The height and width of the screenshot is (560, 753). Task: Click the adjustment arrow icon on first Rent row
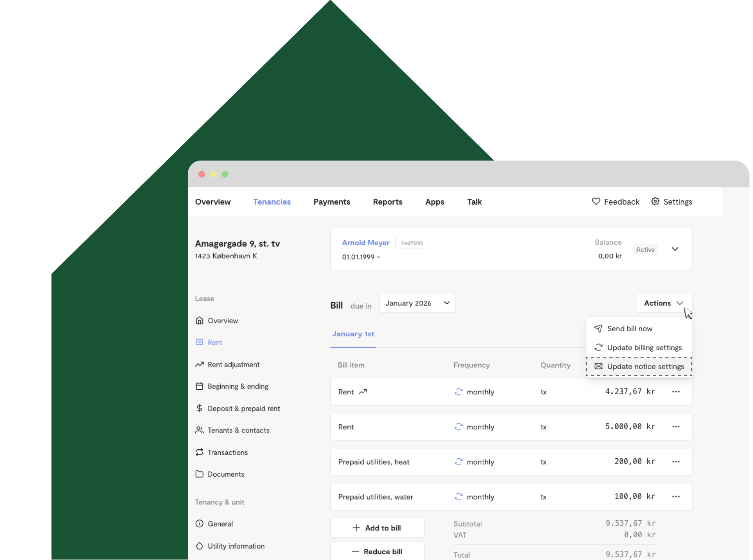[x=363, y=392]
